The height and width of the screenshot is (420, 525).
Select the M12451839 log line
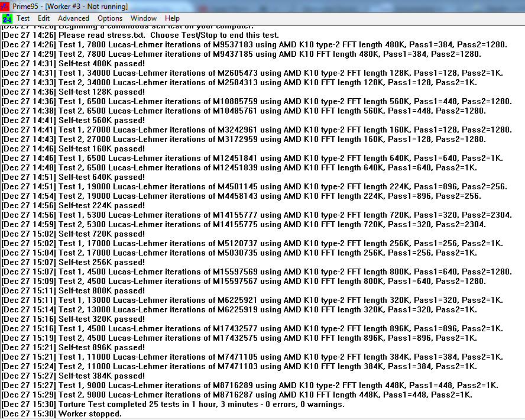[239, 167]
